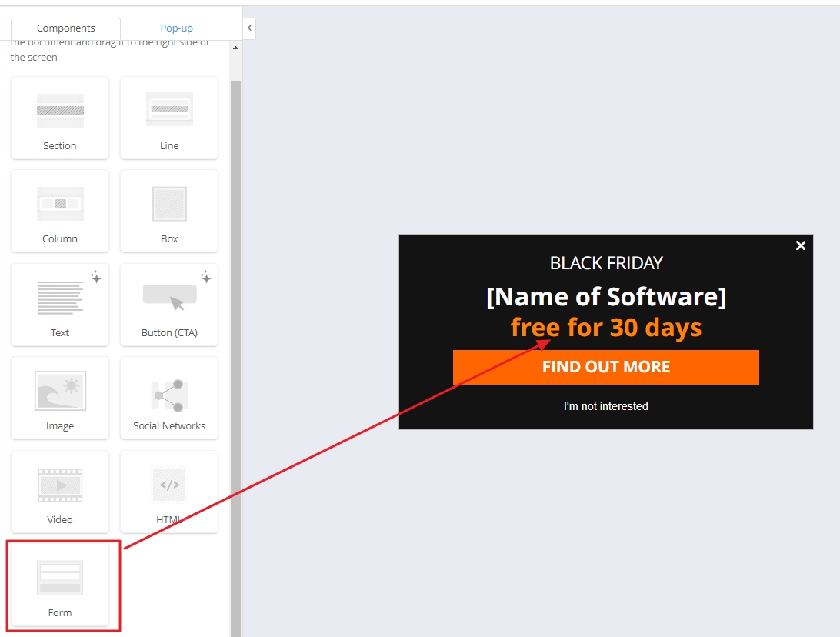Select the Text component

coord(60,305)
